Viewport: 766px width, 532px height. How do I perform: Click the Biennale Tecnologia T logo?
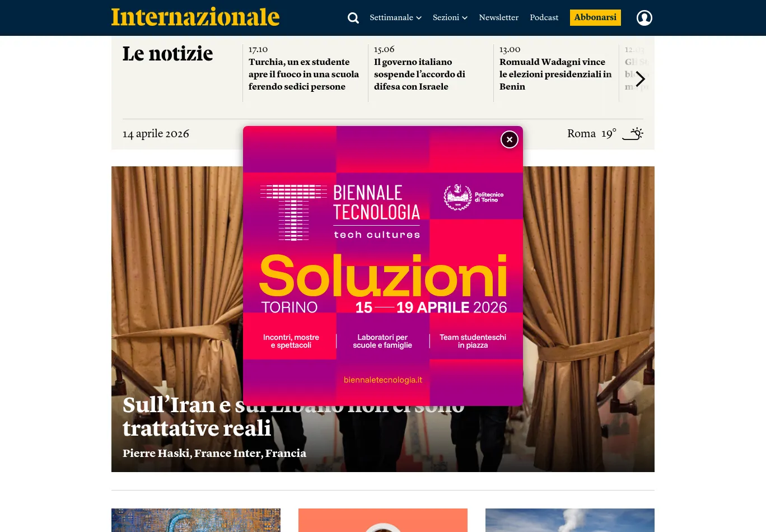coord(293,212)
